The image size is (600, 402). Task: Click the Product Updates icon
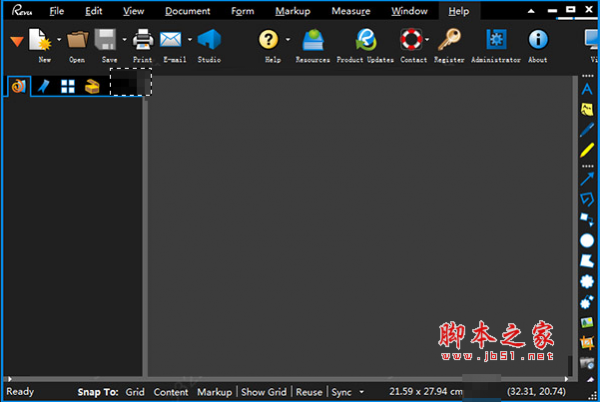click(x=365, y=41)
